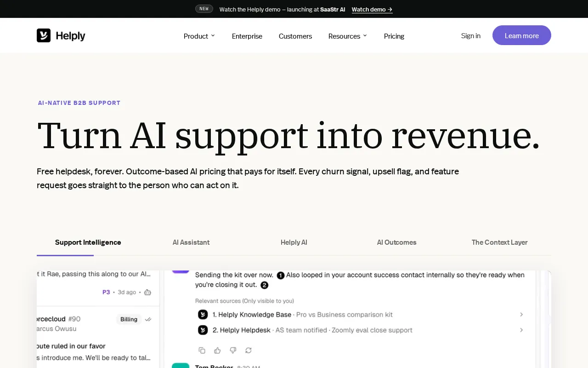Click the Helply wordmark text
The image size is (588, 368).
click(x=70, y=36)
